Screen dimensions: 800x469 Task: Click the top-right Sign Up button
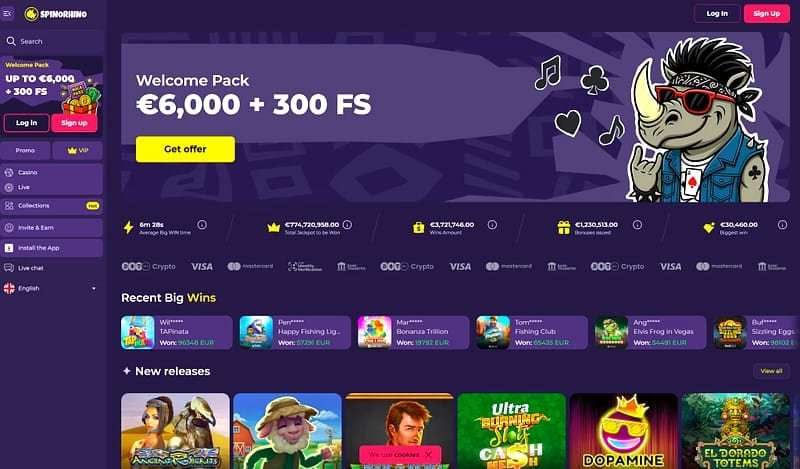(x=766, y=14)
